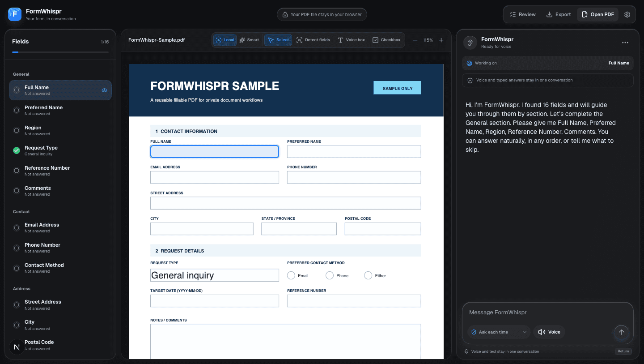Click the SAMPLE ONLY badge
The width and height of the screenshot is (644, 364).
[397, 88]
